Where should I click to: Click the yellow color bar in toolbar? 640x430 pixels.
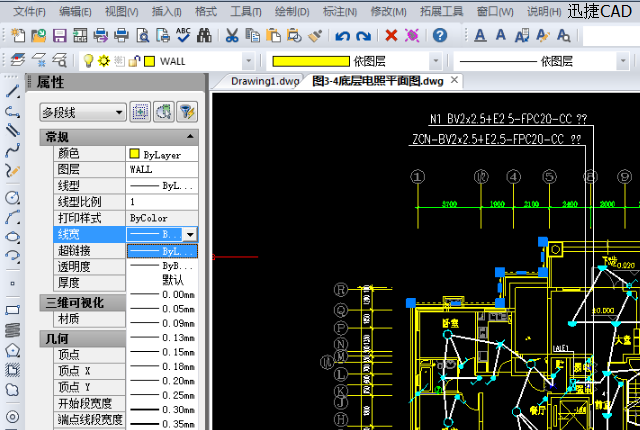311,61
